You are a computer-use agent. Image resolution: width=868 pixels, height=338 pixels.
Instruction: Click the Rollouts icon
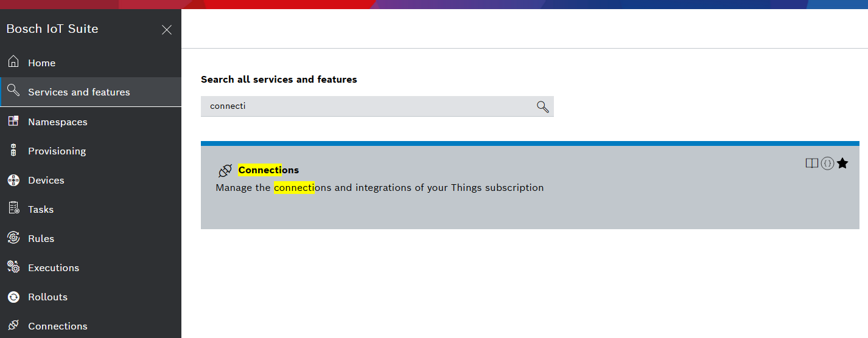tap(13, 297)
